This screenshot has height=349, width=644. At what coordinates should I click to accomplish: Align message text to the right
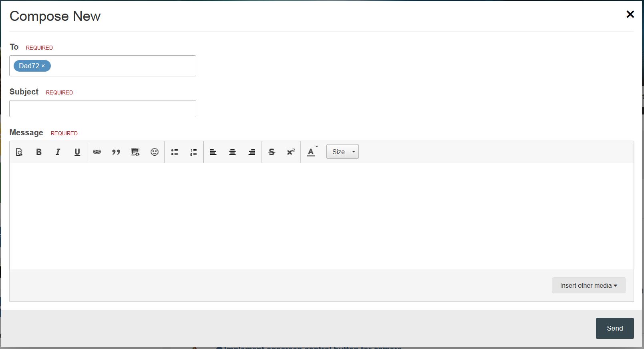pos(252,152)
